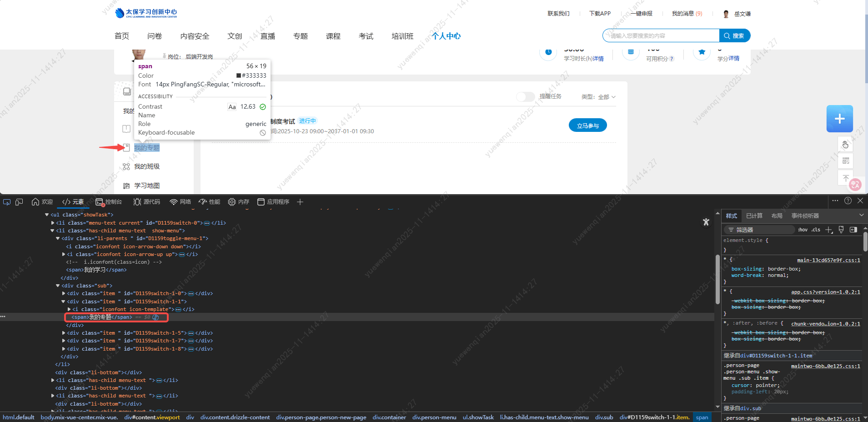Toggle the :hov pseudo-state selector in Styles

[x=803, y=230]
